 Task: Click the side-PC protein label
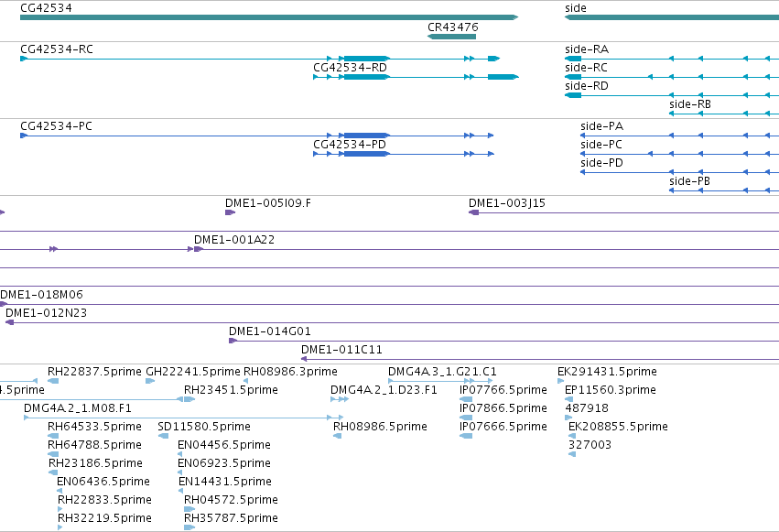(x=601, y=145)
